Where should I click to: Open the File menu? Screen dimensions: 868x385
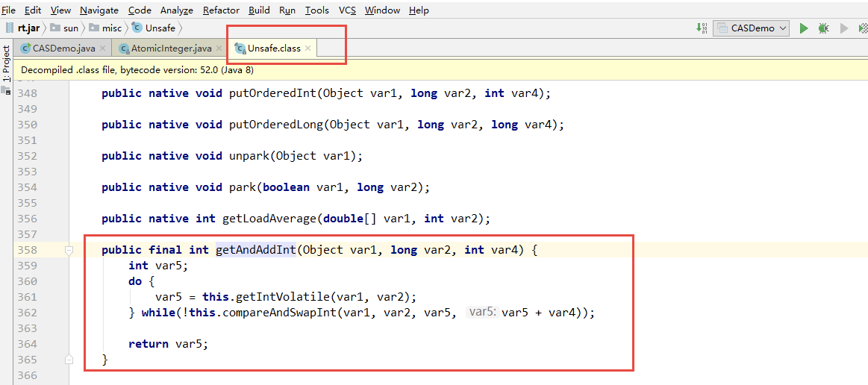point(8,10)
